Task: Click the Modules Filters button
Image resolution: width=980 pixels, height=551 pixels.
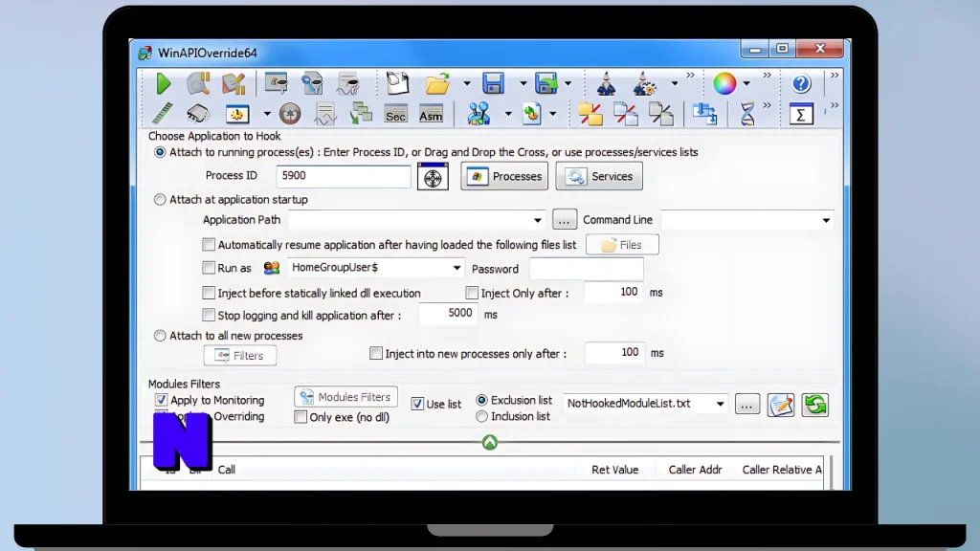Action: point(345,397)
